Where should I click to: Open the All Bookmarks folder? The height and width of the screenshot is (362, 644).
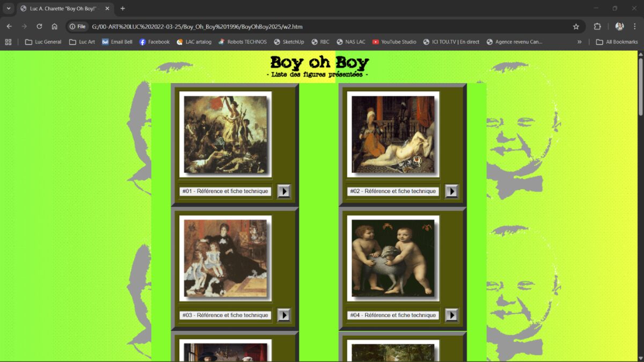pos(616,42)
